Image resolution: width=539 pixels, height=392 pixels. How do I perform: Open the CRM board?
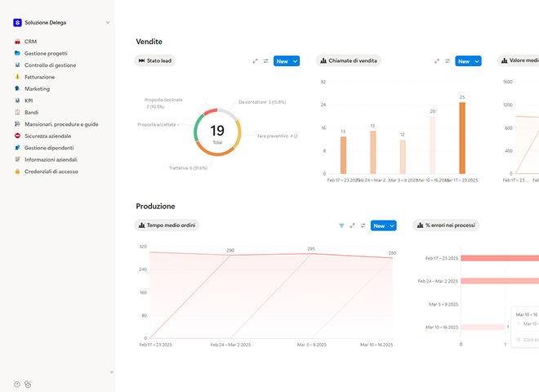coord(30,41)
